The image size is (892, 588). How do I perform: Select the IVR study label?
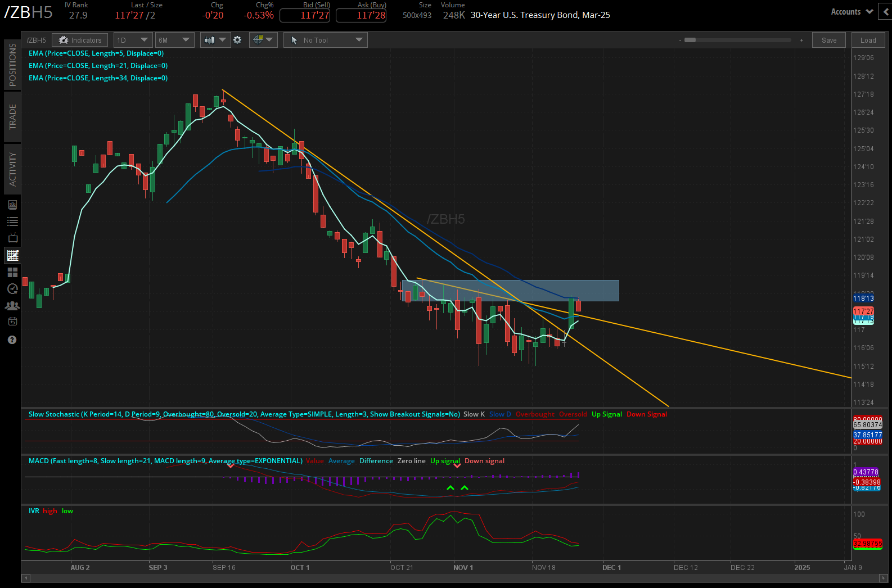[34, 511]
